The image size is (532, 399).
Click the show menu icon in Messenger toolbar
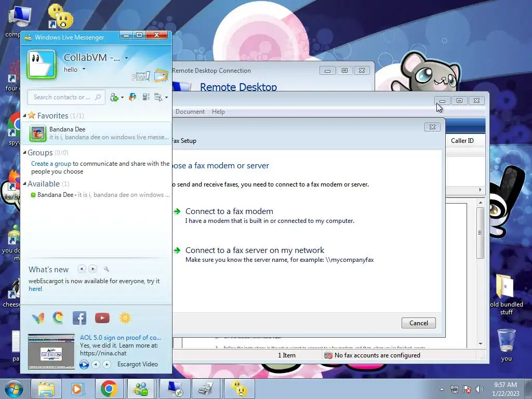[158, 97]
